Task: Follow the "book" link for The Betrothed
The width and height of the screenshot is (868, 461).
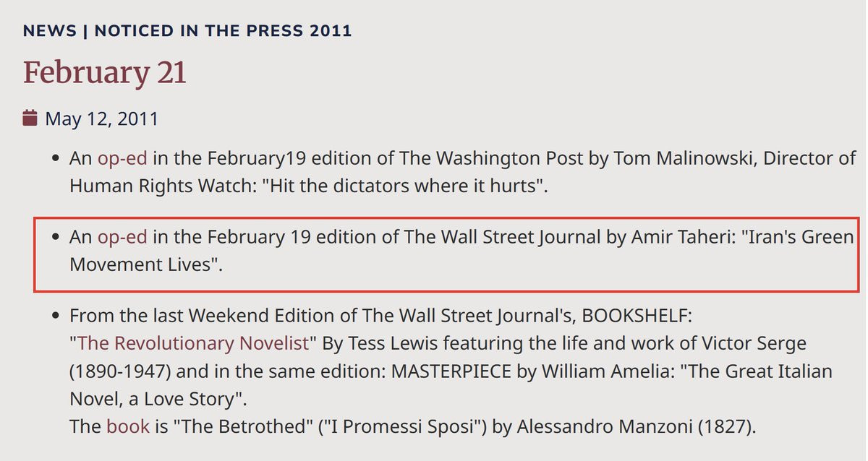Action: point(128,426)
